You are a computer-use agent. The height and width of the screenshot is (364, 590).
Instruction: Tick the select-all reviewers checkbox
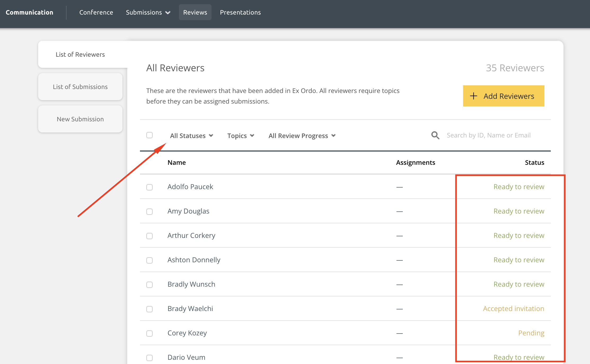click(x=149, y=135)
